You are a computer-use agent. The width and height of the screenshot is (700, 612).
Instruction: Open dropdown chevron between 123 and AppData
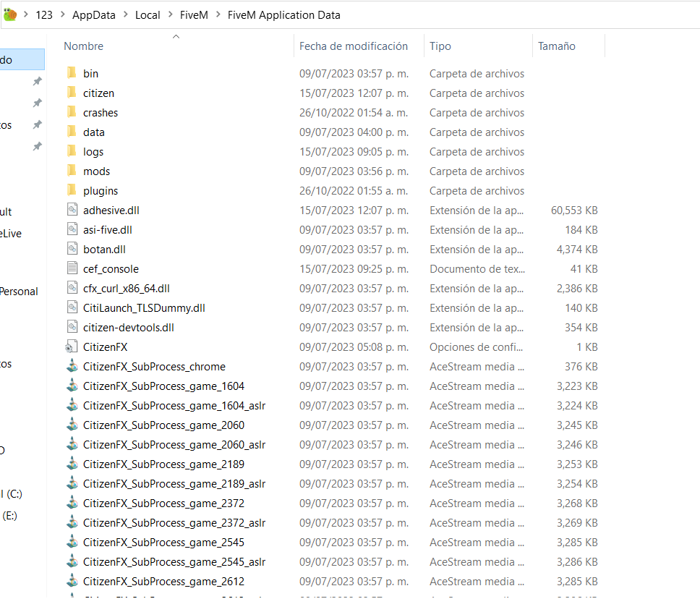tap(62, 14)
